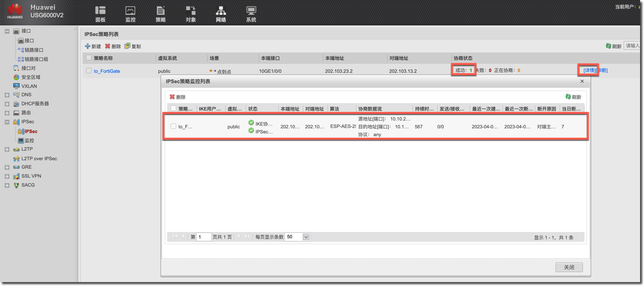Image resolution: width=644 pixels, height=286 pixels.
Task: Open the 对象 object icon
Action: click(x=191, y=11)
